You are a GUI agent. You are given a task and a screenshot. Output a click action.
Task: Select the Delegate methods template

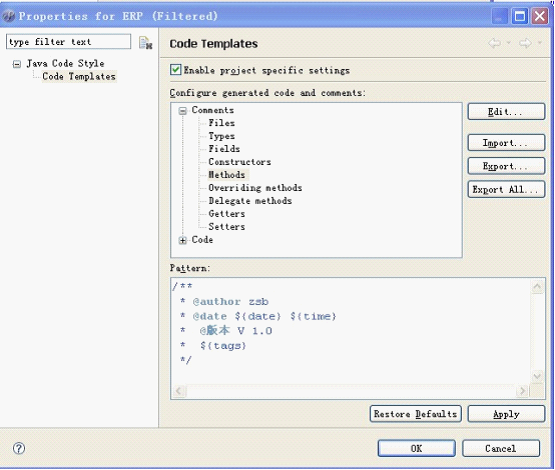(x=250, y=201)
